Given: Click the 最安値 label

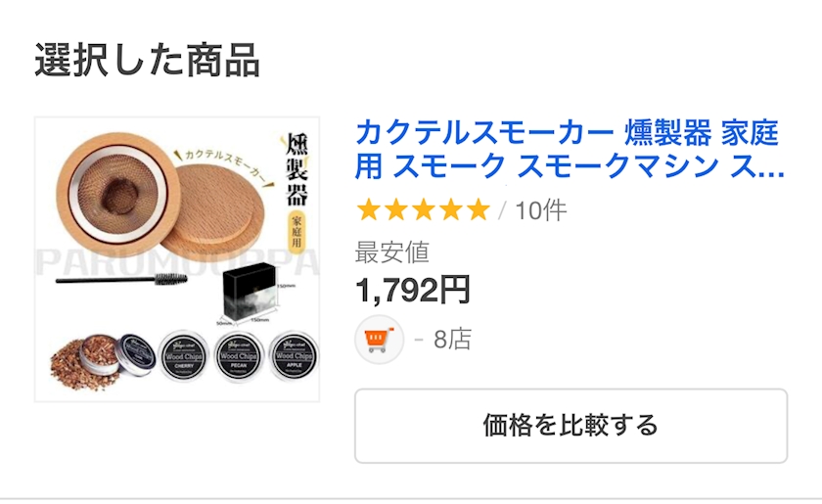Looking at the screenshot, I should click(x=392, y=252).
